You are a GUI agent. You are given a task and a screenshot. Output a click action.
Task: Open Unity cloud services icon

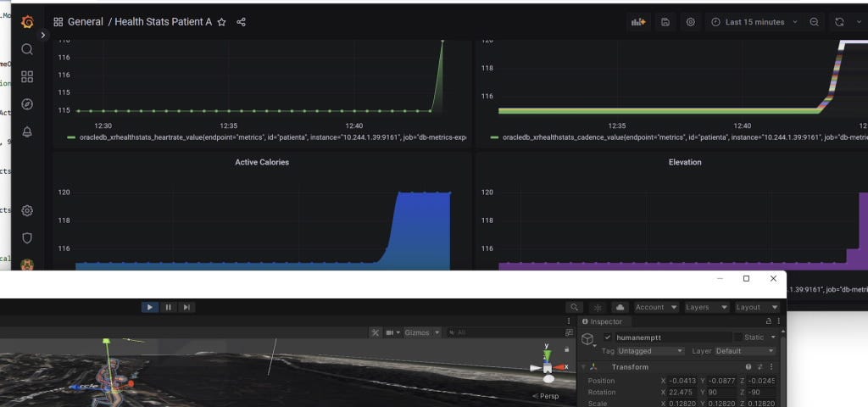620,307
